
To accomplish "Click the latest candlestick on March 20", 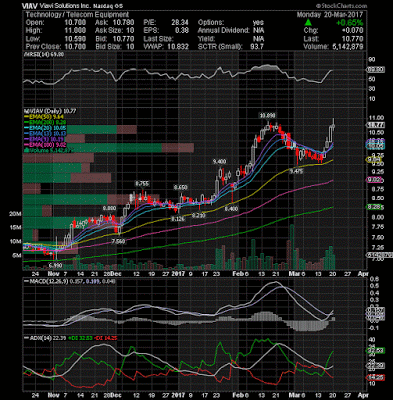I will click(333, 126).
